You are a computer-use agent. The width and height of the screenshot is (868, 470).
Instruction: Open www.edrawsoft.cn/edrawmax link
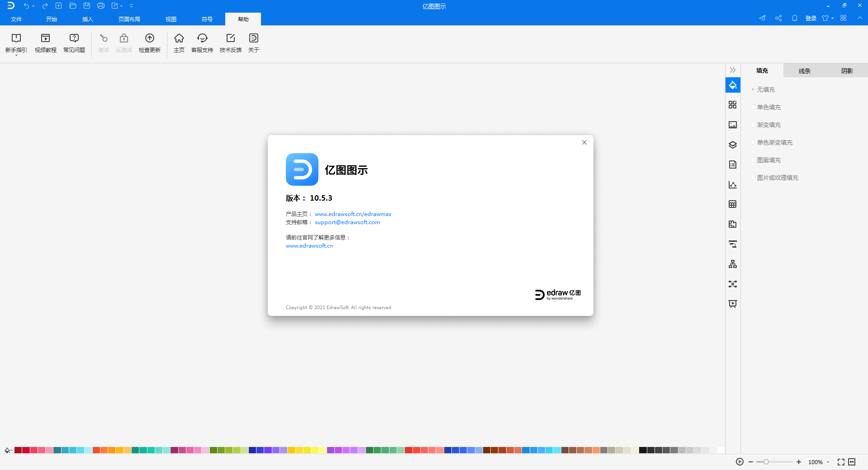click(353, 214)
